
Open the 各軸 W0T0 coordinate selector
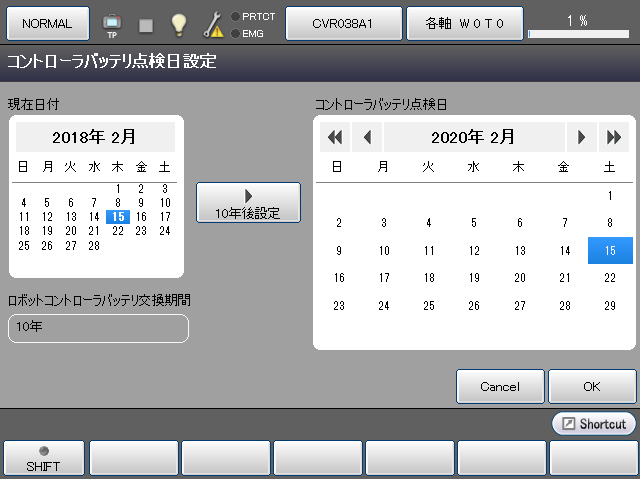(463, 23)
